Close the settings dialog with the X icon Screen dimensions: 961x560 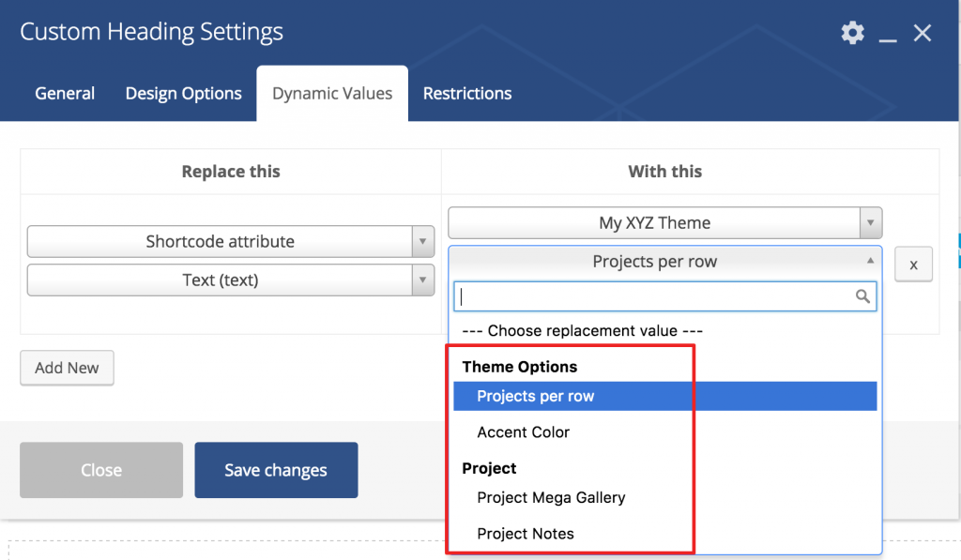[x=923, y=33]
